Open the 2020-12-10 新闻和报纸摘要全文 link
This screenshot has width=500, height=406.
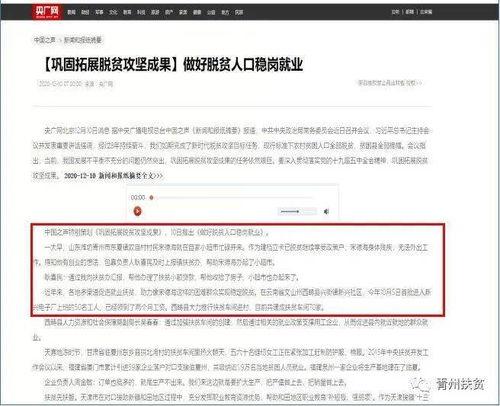[x=113, y=176]
